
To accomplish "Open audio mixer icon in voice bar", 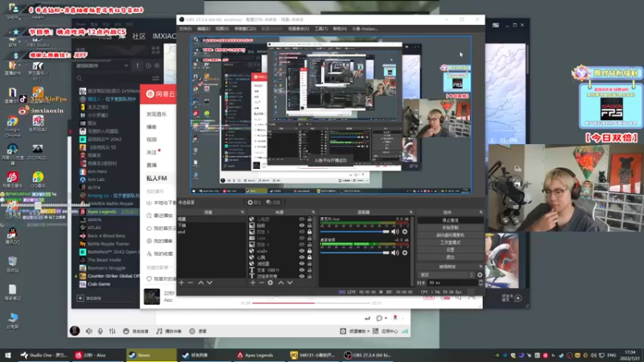I will pyautogui.click(x=112, y=331).
